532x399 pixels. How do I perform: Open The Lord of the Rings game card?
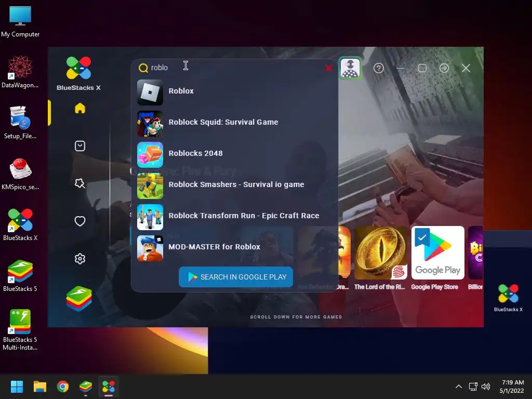coord(381,258)
